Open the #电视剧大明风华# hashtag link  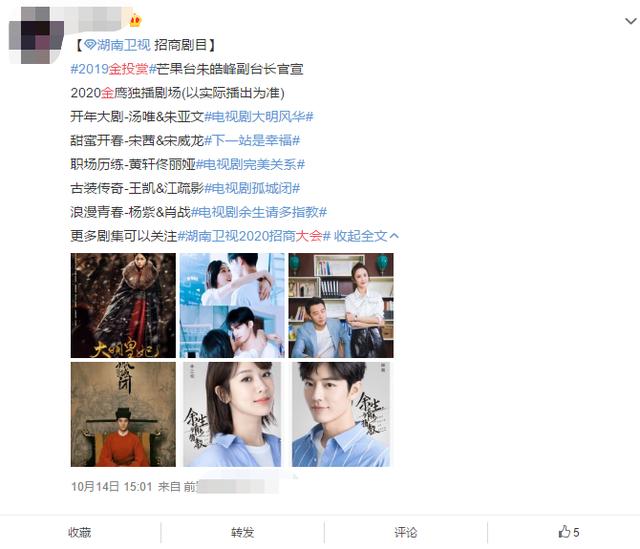259,116
